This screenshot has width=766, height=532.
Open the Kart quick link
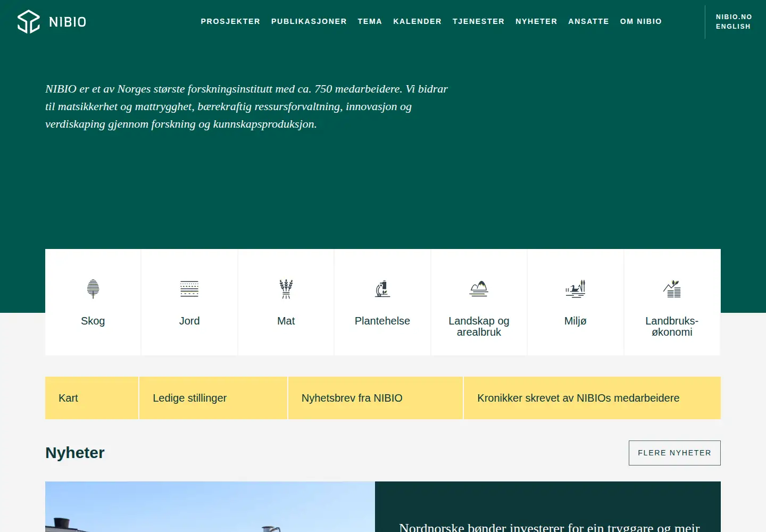click(x=92, y=398)
